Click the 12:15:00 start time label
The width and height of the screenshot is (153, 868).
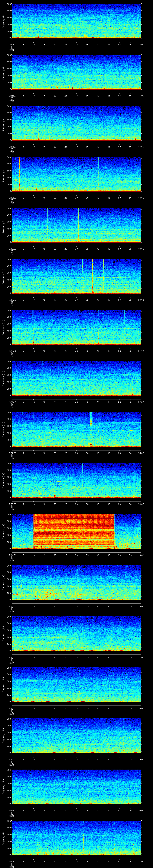tap(12, 96)
